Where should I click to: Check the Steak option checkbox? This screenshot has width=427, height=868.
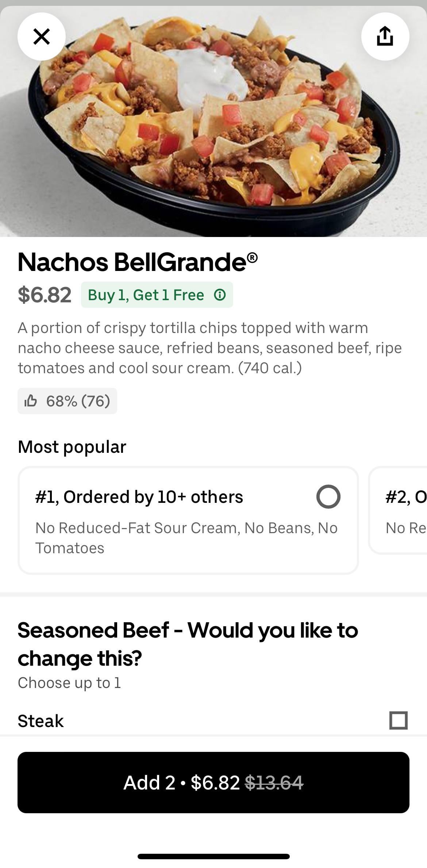(398, 720)
